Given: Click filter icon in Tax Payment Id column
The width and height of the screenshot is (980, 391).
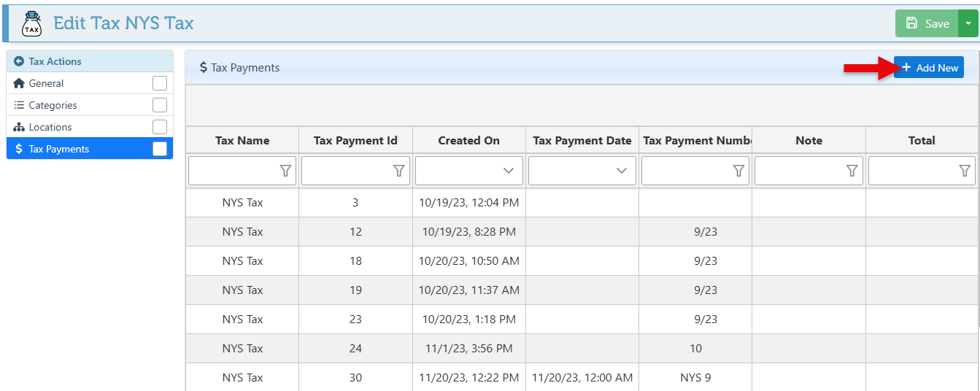Looking at the screenshot, I should pyautogui.click(x=398, y=170).
